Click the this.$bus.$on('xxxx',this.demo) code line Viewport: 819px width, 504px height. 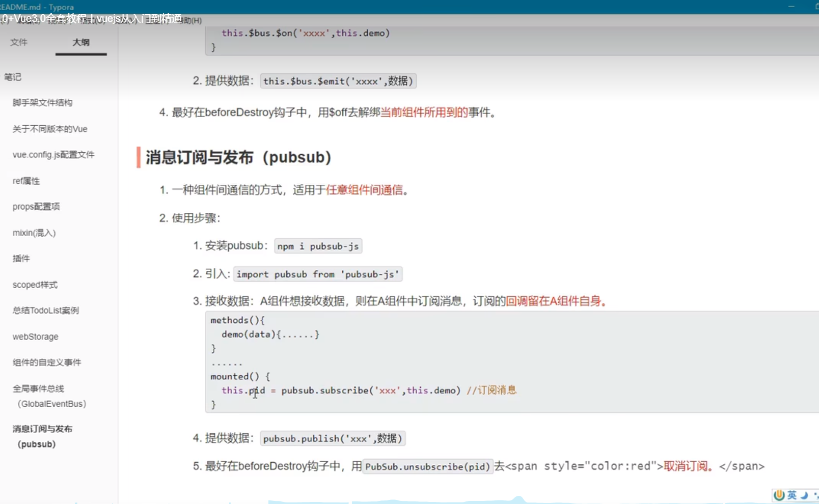306,33
